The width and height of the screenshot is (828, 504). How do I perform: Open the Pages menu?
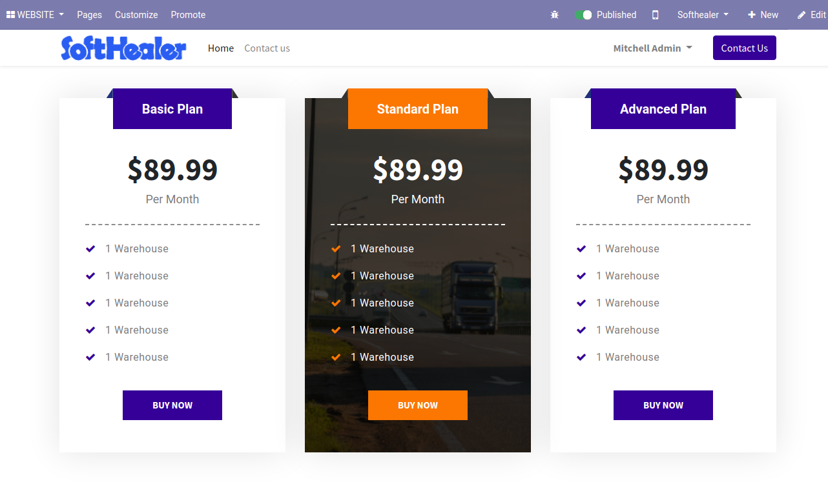[89, 15]
